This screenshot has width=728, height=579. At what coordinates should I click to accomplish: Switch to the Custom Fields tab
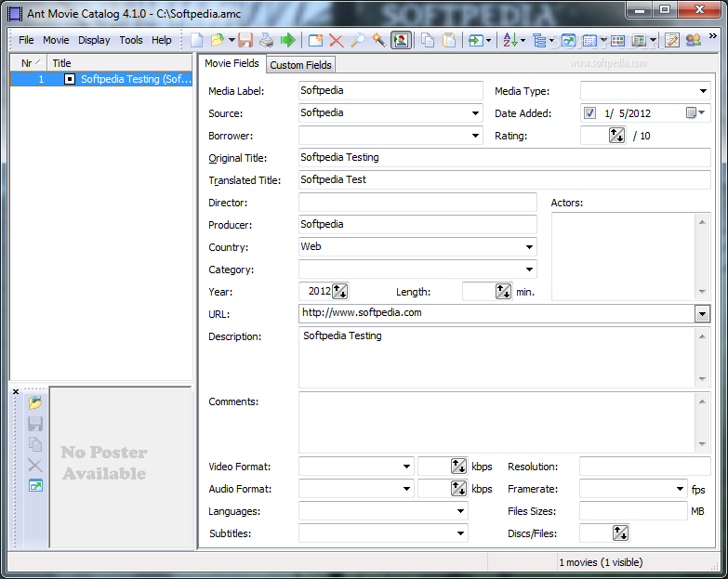[x=300, y=65]
